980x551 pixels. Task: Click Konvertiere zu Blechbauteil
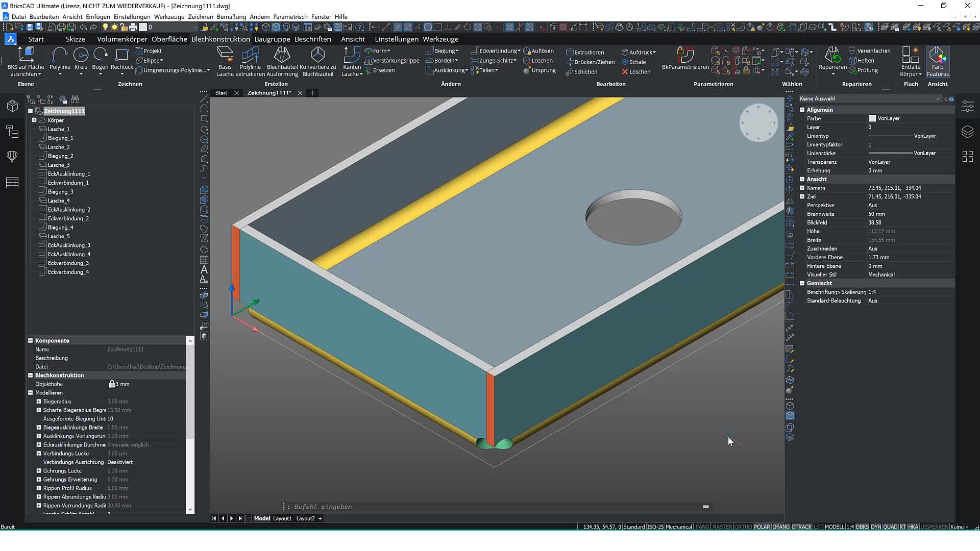[x=317, y=61]
